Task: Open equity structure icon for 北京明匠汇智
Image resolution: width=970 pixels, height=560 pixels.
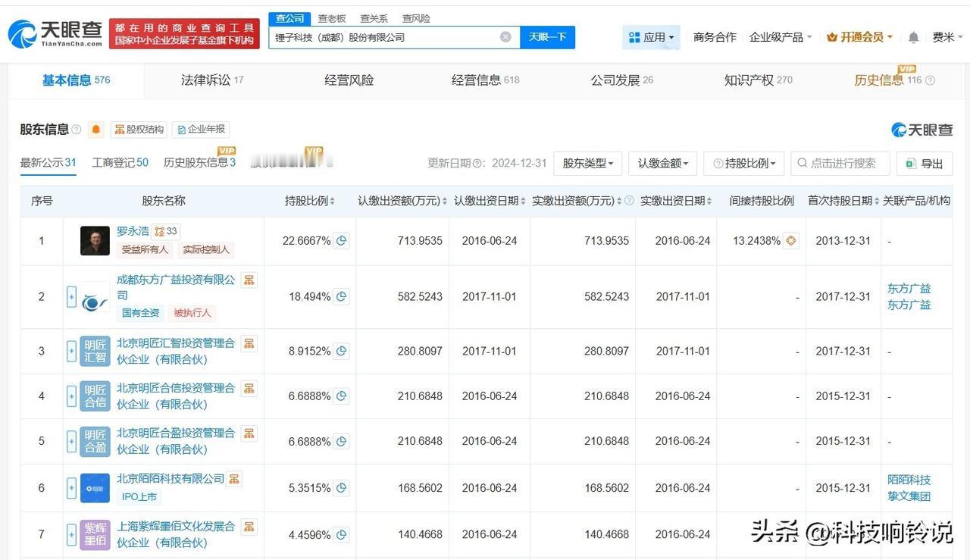Action: coord(249,343)
